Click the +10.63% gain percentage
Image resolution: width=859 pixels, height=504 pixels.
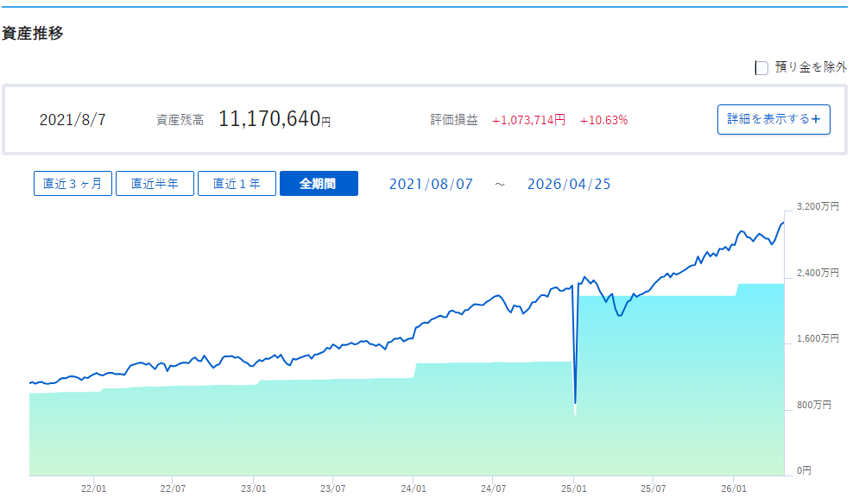click(x=603, y=120)
